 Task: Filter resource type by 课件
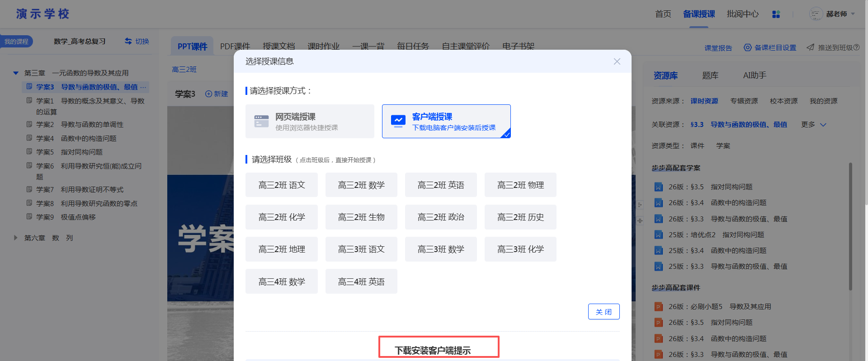point(697,146)
